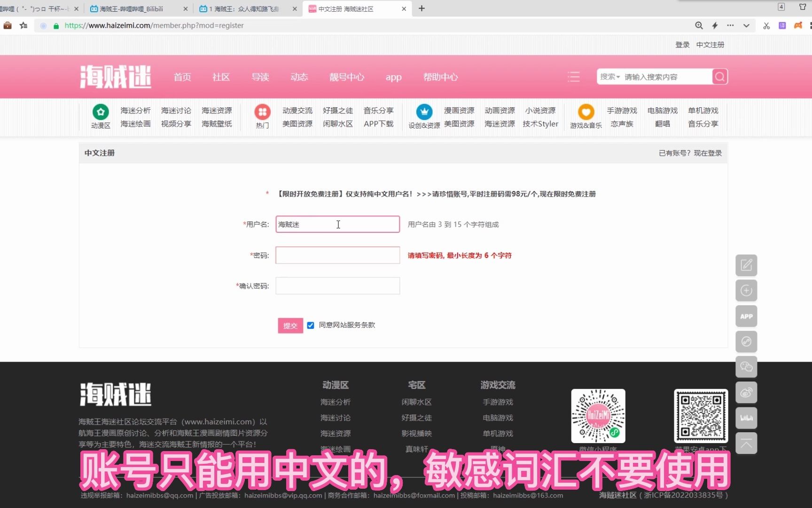Viewport: 812px width, 508px height.
Task: Click the purple translate extension icon
Action: tap(782, 25)
